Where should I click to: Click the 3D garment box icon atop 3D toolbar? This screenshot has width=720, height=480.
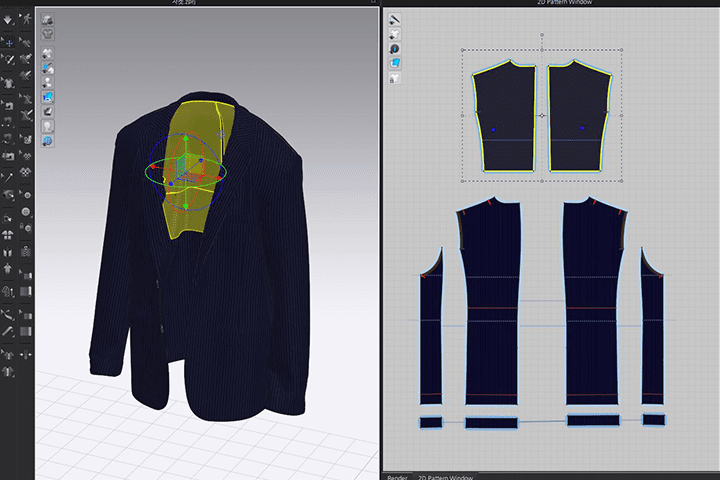48,20
